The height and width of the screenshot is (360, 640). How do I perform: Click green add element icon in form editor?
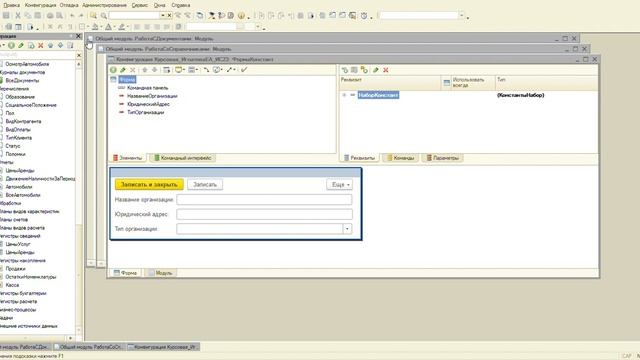coord(113,70)
